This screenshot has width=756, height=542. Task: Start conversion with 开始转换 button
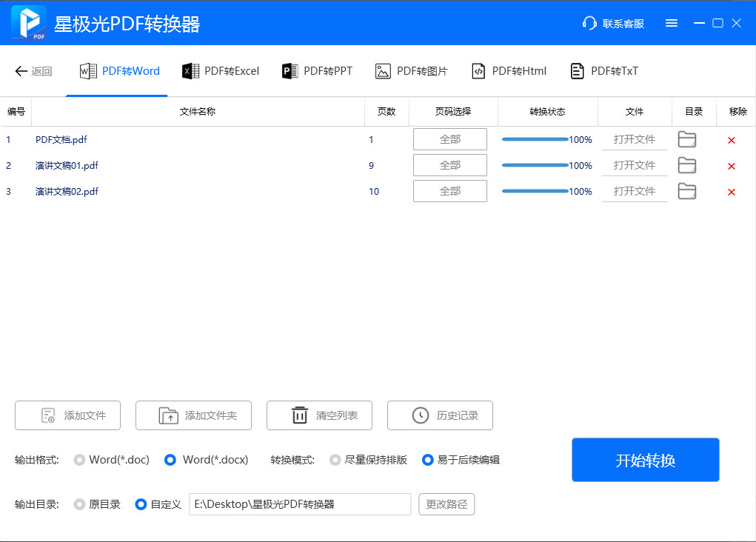coord(645,459)
